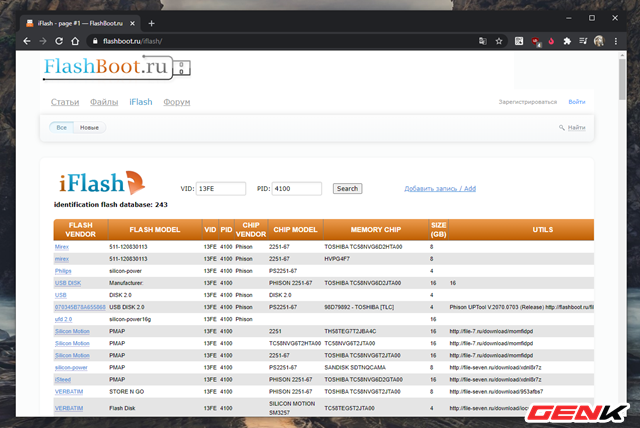640x428 pixels.
Task: Click the iFlash logo image
Action: click(102, 182)
